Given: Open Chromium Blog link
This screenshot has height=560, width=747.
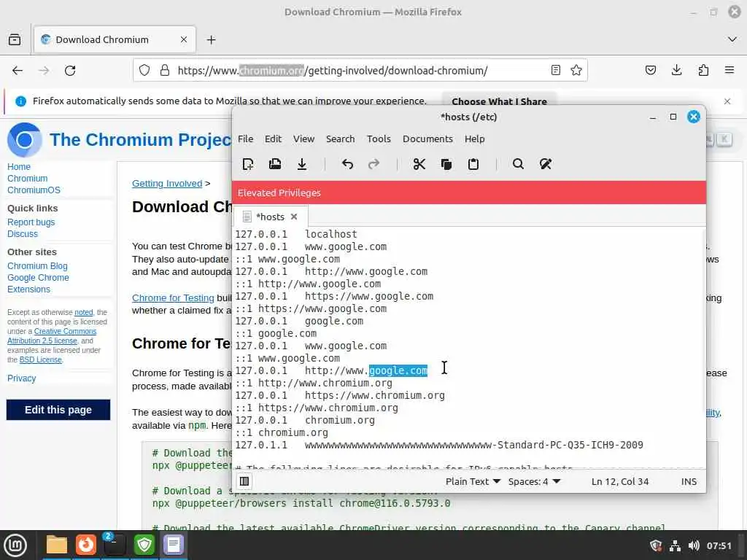Looking at the screenshot, I should 37,265.
